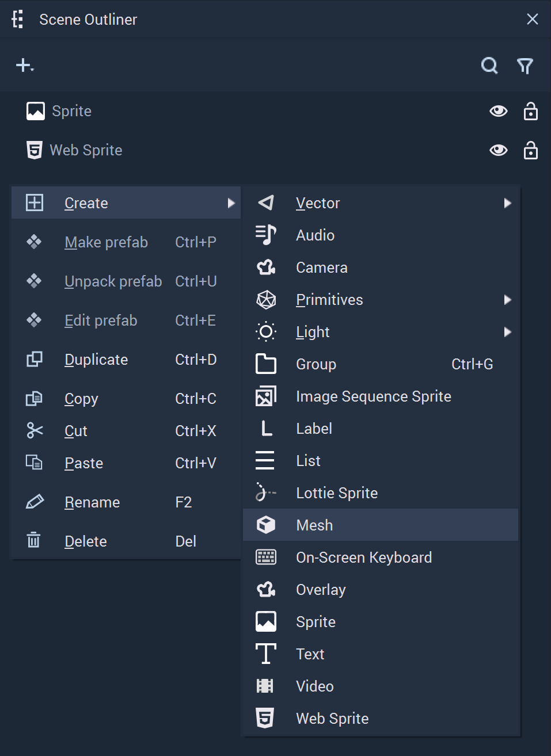Choose Mesh from the Create submenu
This screenshot has height=756, width=551.
[381, 525]
